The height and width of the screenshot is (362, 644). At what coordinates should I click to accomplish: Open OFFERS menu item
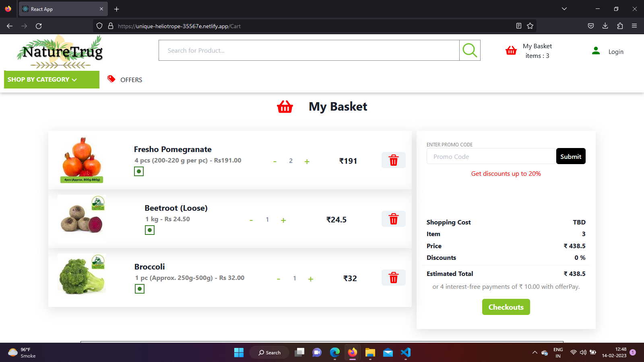131,80
